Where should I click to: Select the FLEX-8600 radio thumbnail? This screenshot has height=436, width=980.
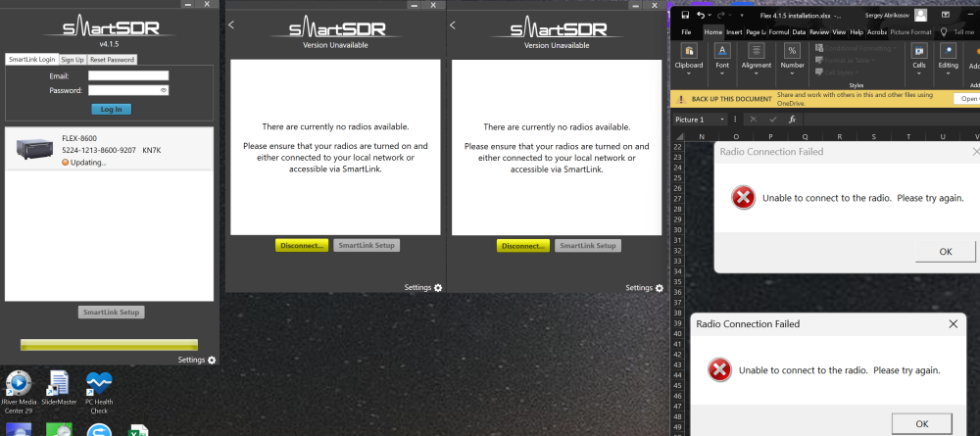tap(34, 148)
